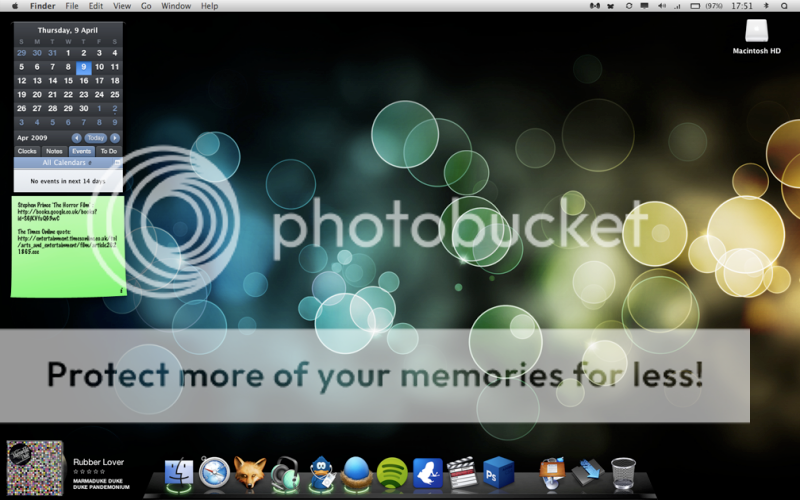Click the Today button in calendar
This screenshot has height=500, width=800.
point(95,138)
